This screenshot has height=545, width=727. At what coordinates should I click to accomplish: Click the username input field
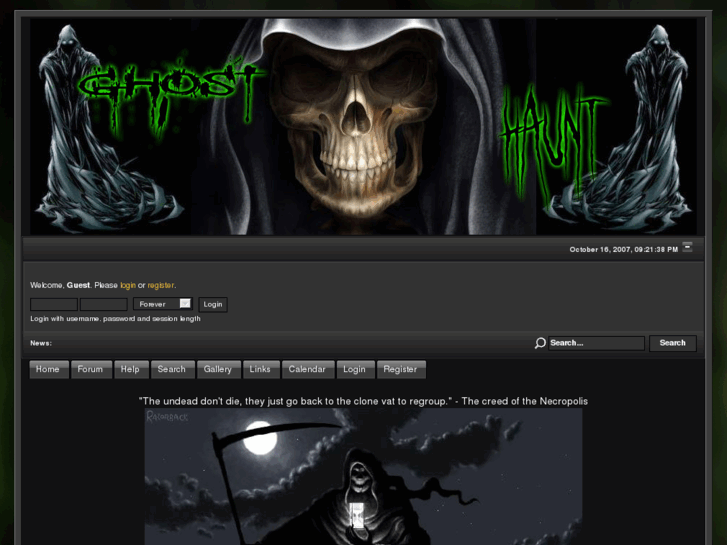pyautogui.click(x=54, y=304)
